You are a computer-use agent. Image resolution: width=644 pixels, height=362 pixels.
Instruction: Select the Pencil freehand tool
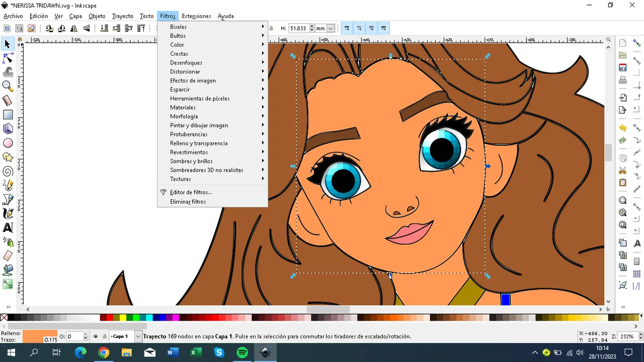pos(8,186)
